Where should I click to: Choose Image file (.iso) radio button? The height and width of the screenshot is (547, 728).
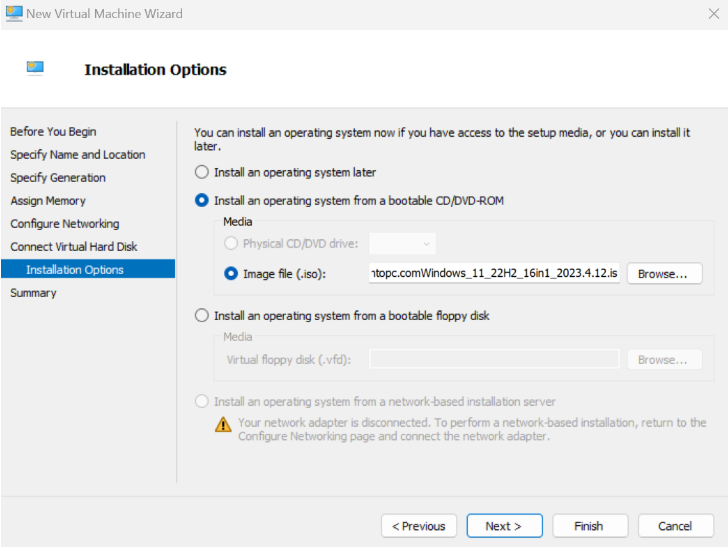(231, 274)
